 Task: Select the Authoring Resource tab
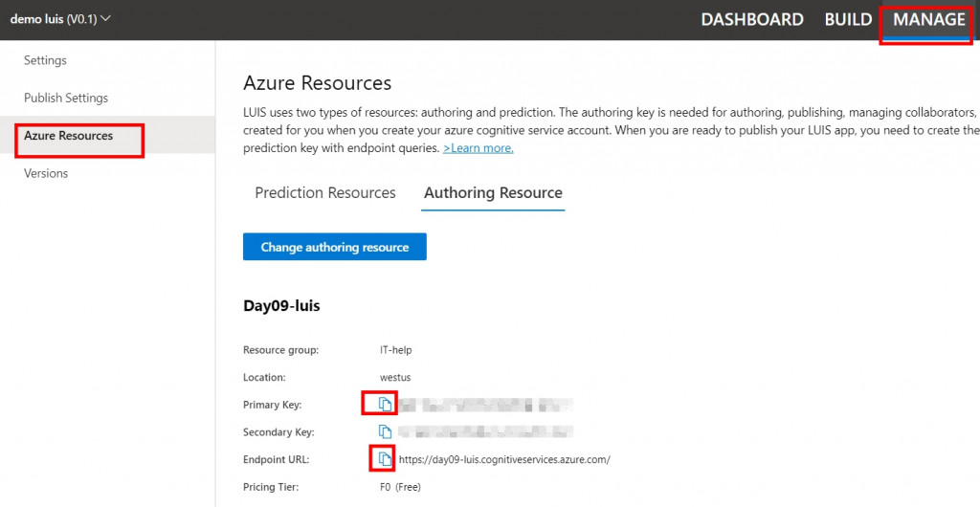(x=493, y=193)
